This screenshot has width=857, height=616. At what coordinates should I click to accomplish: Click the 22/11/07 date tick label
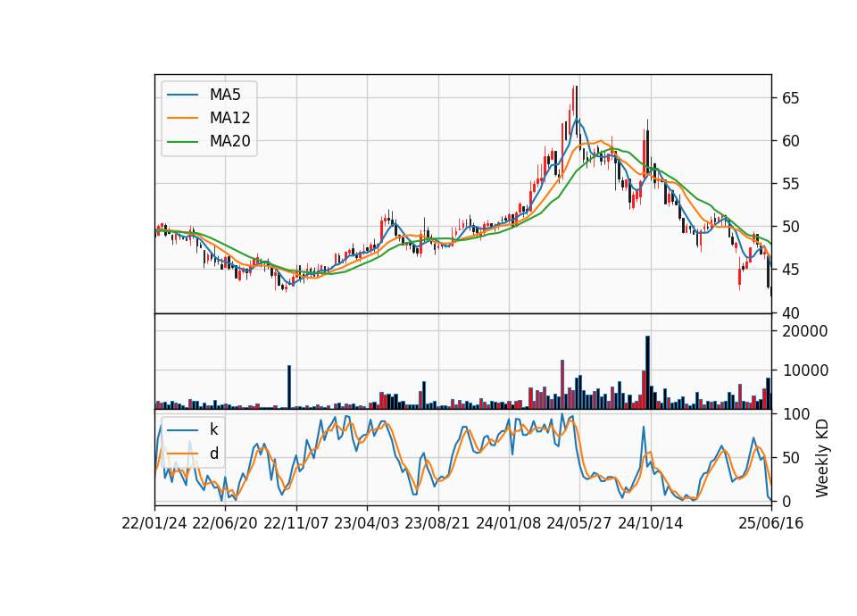click(296, 524)
